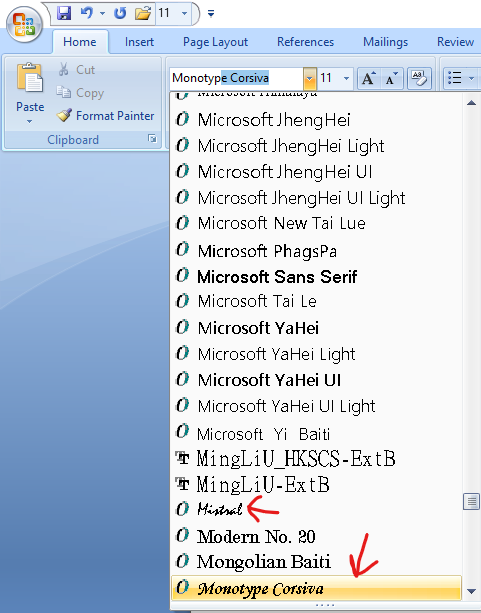Collapse the font name dropdown arrow
481x613 pixels.
309,78
